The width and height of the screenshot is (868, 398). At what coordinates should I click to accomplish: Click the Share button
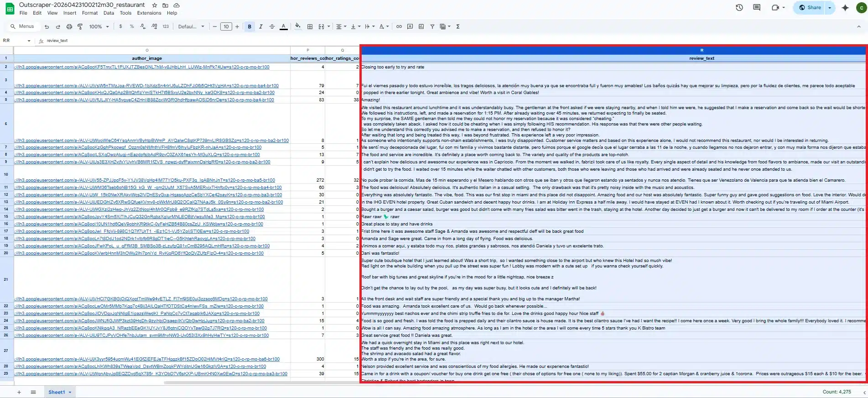(x=810, y=8)
